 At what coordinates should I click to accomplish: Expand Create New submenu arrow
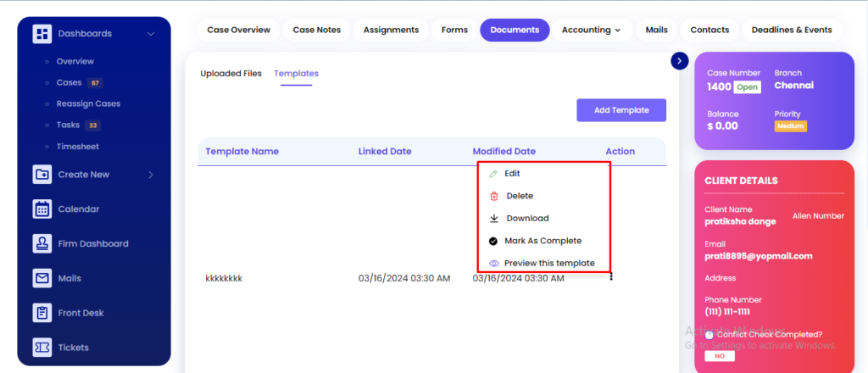point(151,175)
